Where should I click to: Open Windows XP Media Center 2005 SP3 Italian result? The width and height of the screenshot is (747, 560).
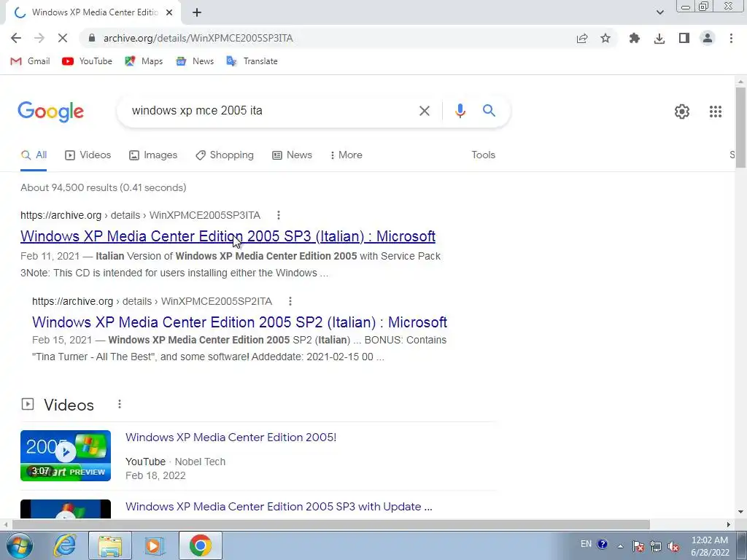tap(228, 236)
